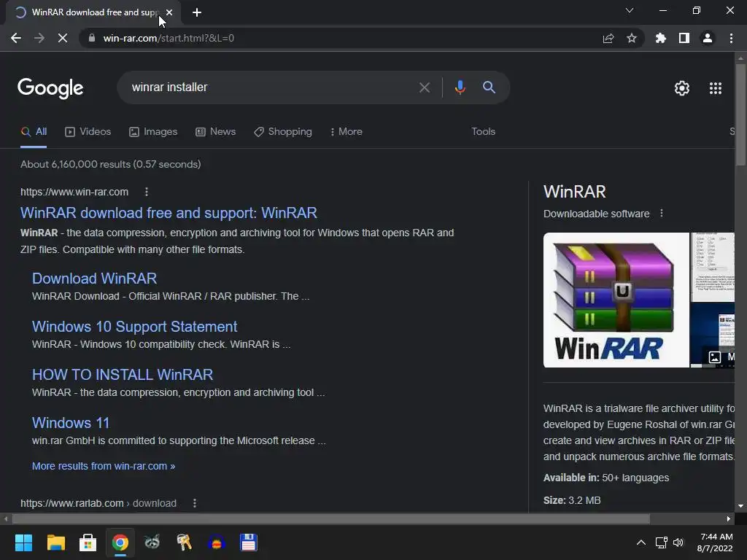Open a new tab with the plus button
The image size is (747, 560).
pos(197,12)
